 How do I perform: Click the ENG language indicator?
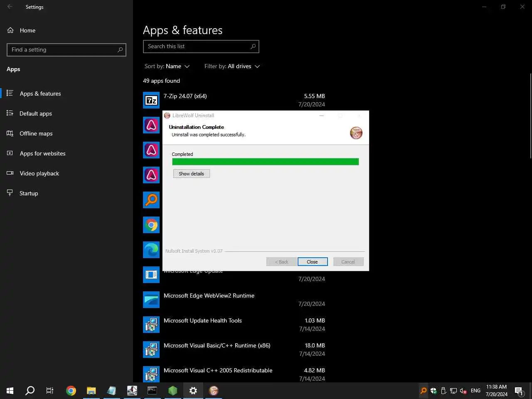pyautogui.click(x=475, y=391)
